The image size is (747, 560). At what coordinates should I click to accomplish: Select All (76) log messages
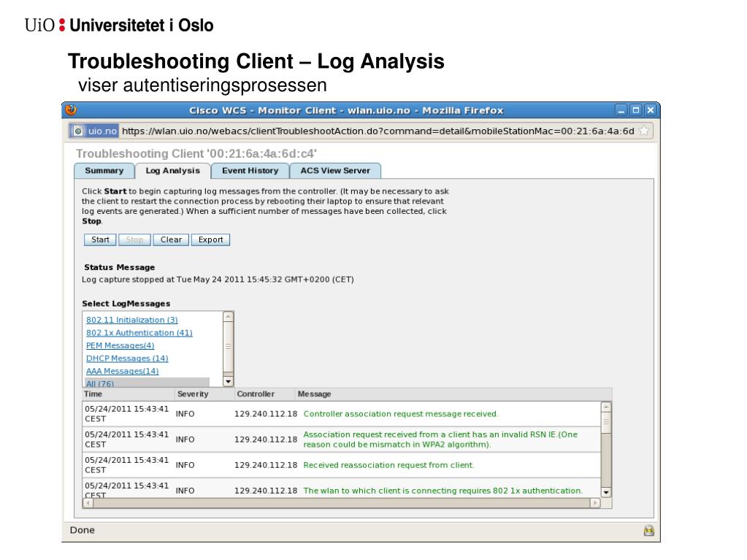100,383
